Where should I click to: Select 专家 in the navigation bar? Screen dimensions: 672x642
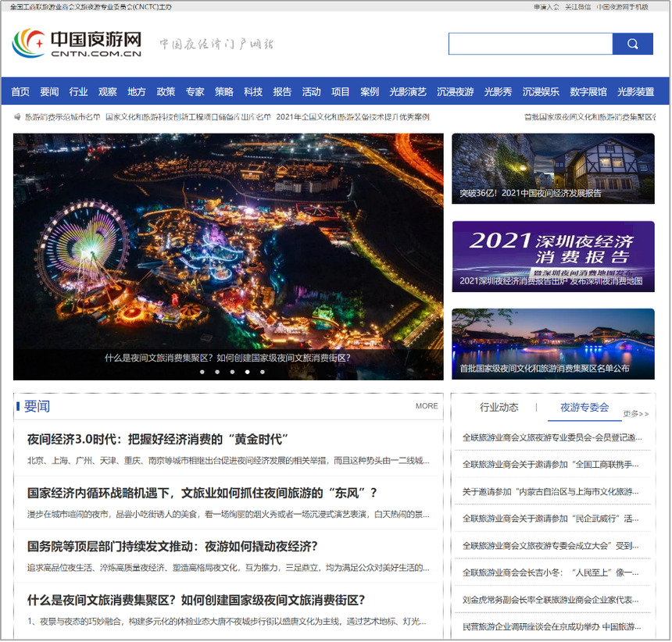coord(195,91)
